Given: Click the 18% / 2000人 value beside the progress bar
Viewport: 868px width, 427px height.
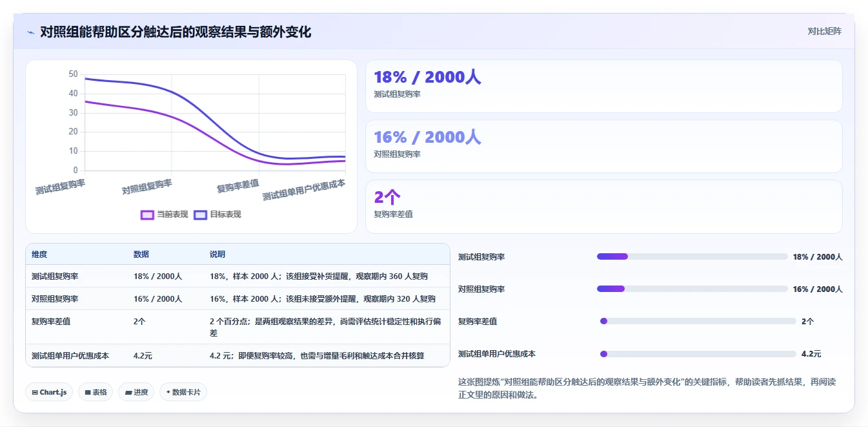Looking at the screenshot, I should (x=818, y=256).
